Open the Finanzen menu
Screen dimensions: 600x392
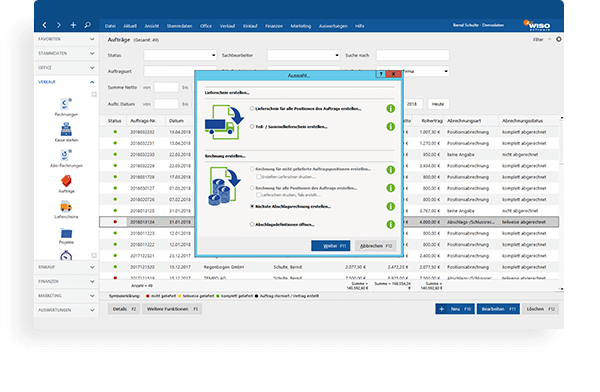point(274,26)
